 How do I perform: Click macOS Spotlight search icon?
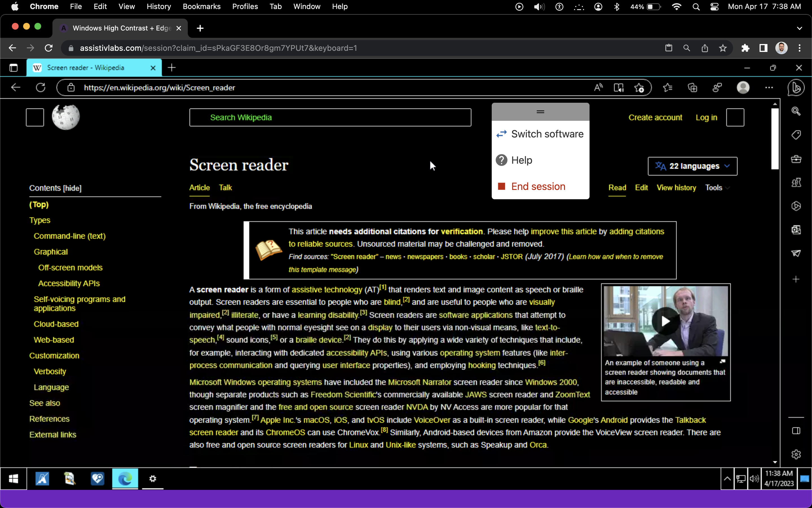tap(696, 6)
